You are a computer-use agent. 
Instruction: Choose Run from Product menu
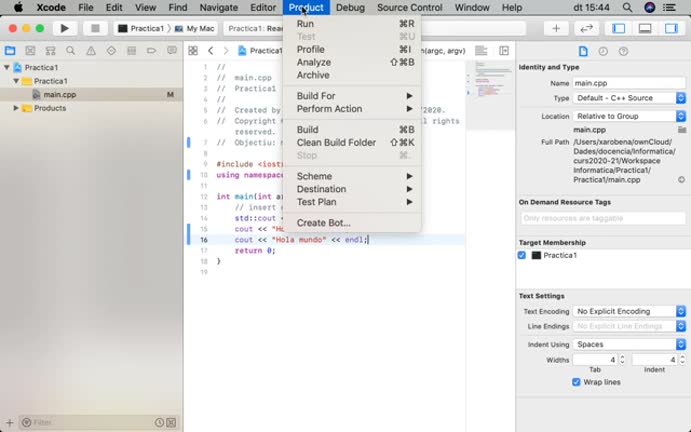click(352, 24)
